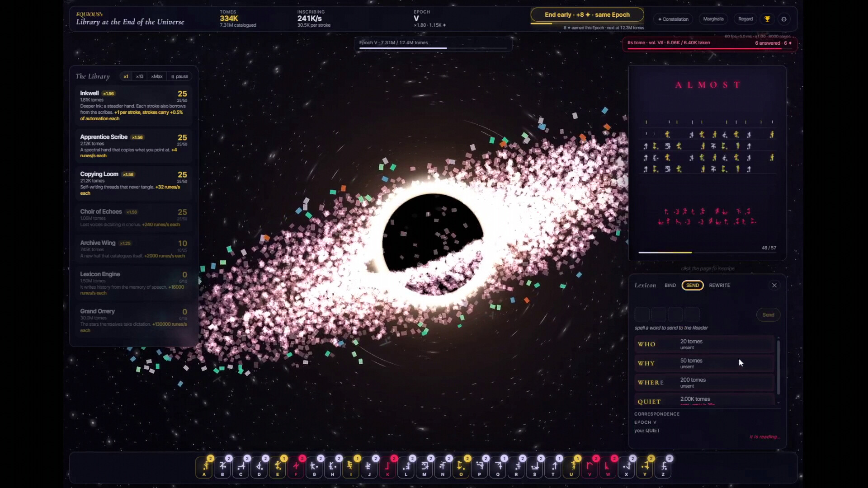Switch Lexicon to SEND mode

[x=692, y=285]
